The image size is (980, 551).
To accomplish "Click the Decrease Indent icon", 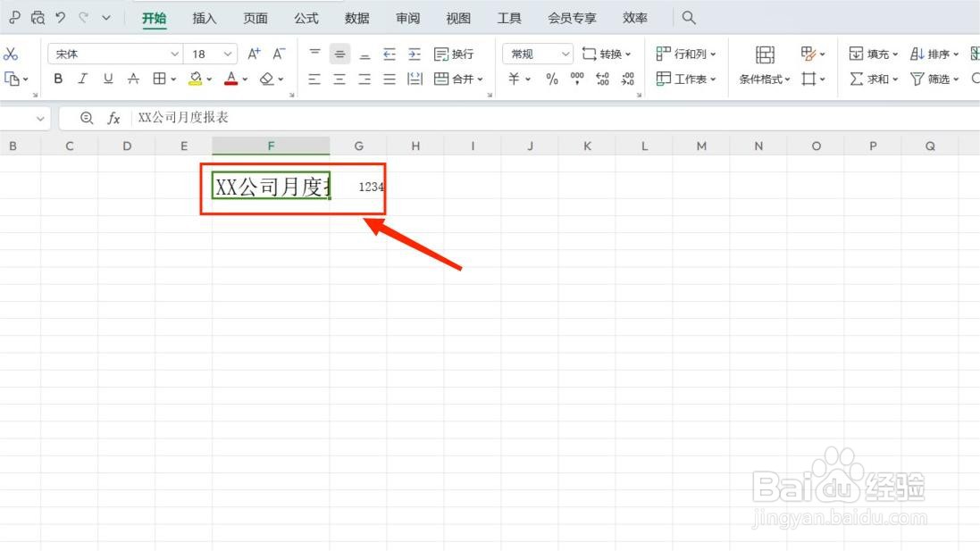I will coord(389,54).
